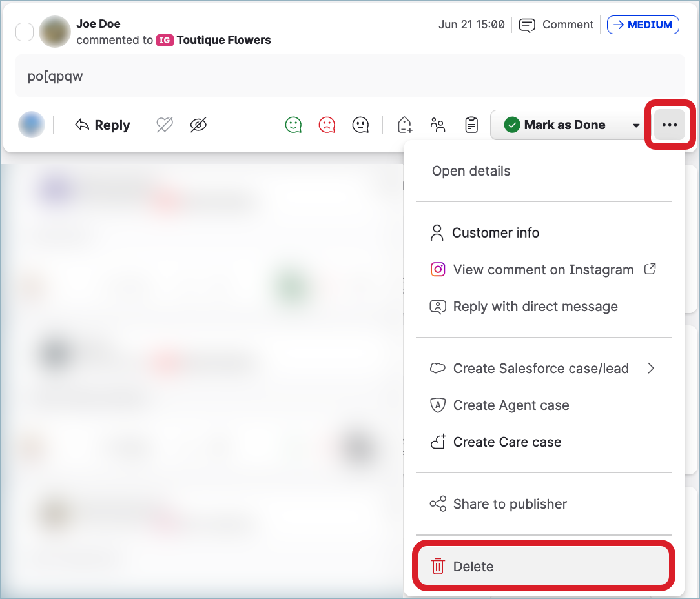Expand the Create Salesforce case/lead submenu

click(542, 369)
